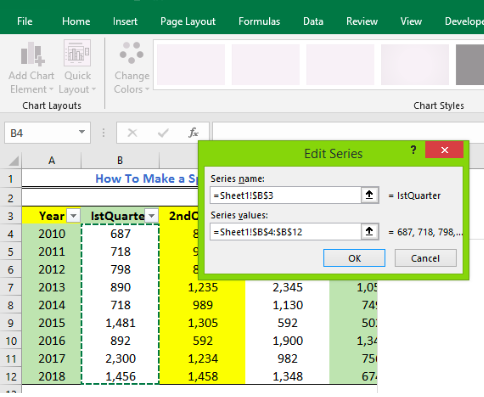Select the fourth chart style thumbnail
The image size is (484, 397).
tap(415, 64)
